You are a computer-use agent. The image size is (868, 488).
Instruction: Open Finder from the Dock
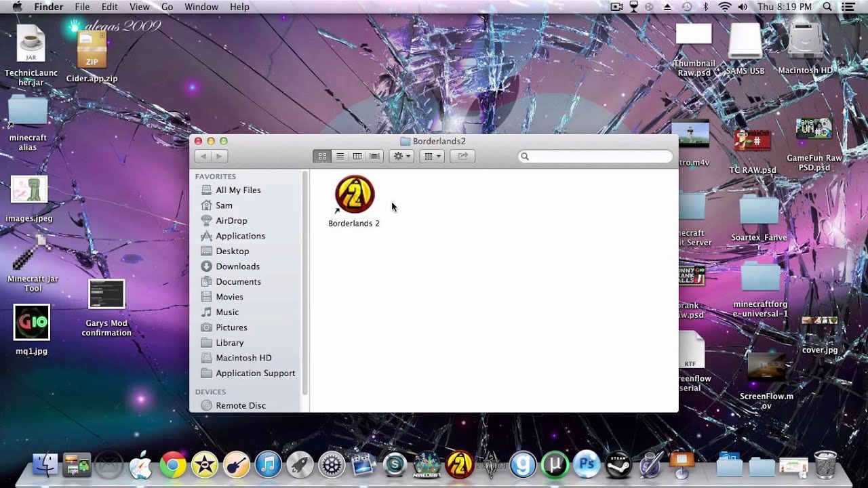[x=45, y=465]
